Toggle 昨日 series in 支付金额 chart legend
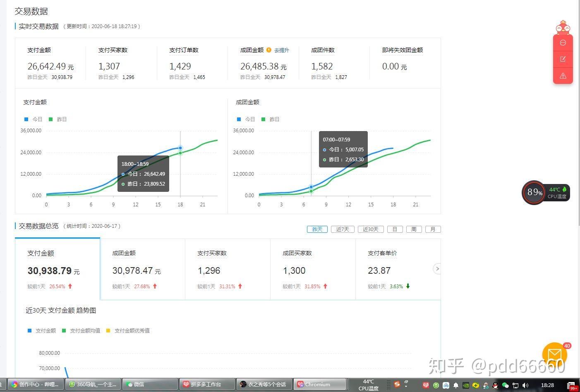Screen dimensions: 580x392 pyautogui.click(x=58, y=119)
